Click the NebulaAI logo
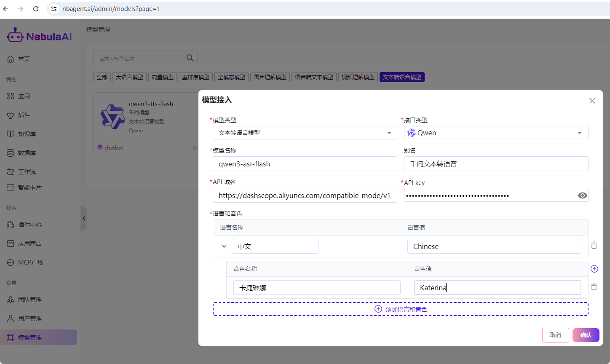Image resolution: width=610 pixels, height=364 pixels. (x=39, y=36)
